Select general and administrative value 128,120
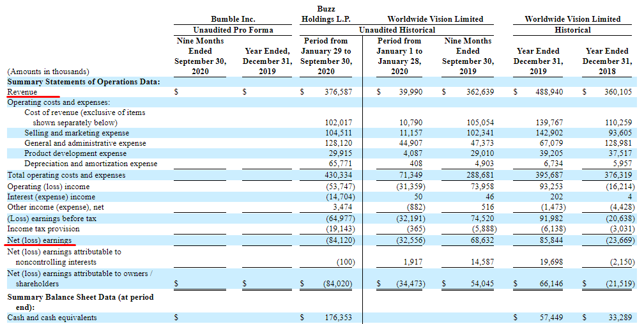Image resolution: width=644 pixels, height=324 pixels. click(x=339, y=143)
